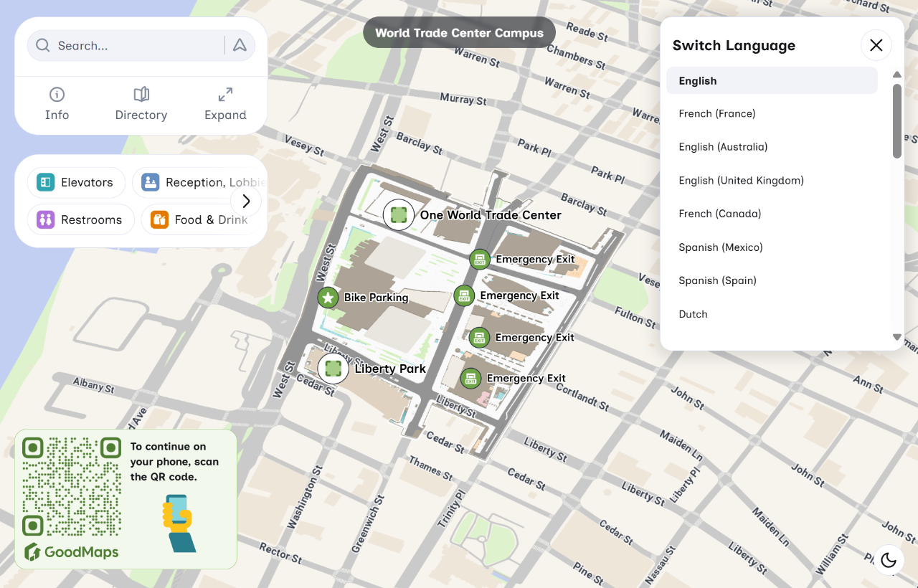Pick Dutch language
918x588 pixels.
[772, 313]
